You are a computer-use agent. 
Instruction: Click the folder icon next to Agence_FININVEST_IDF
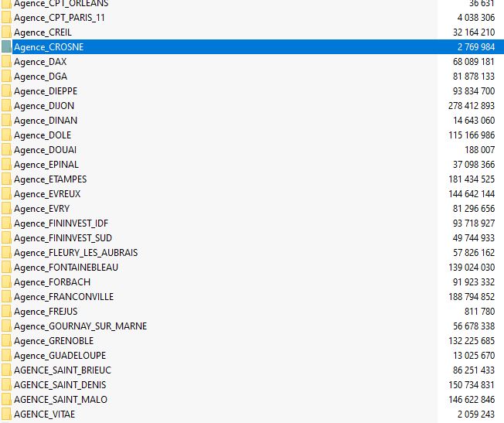click(x=6, y=223)
